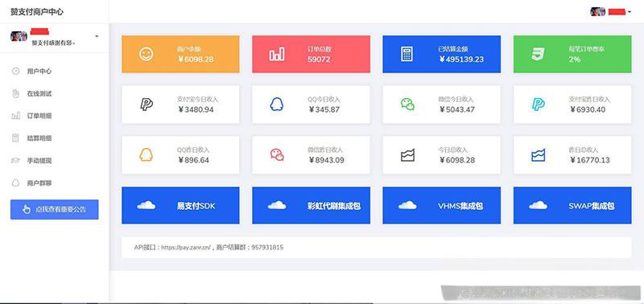Click the red WeChat icon for 微信昨日收入

[x=277, y=154]
